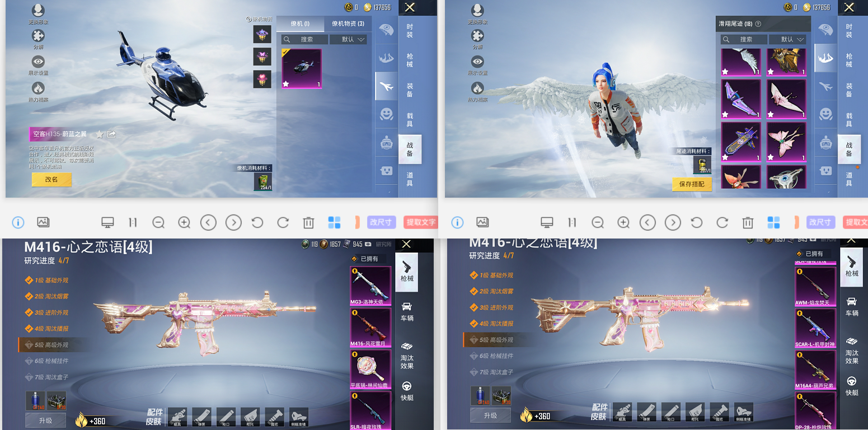Switch to the 僚机 (1) tab

click(300, 24)
